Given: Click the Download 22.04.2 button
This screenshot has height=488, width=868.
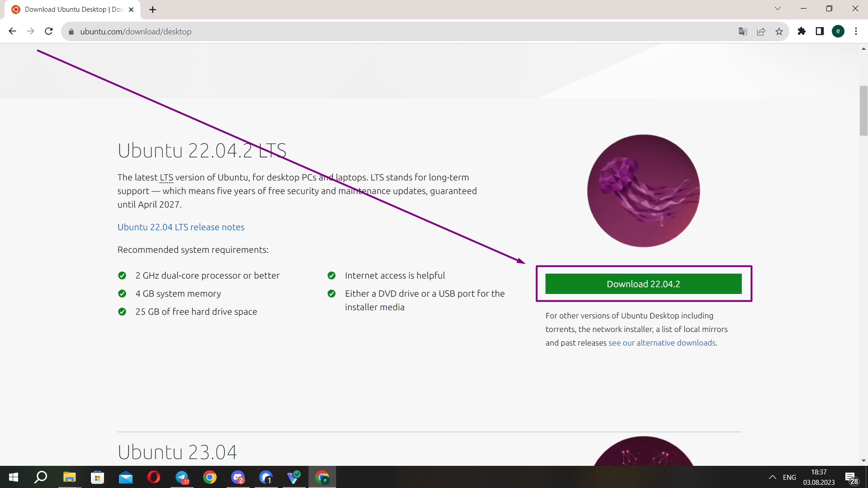Looking at the screenshot, I should (643, 284).
